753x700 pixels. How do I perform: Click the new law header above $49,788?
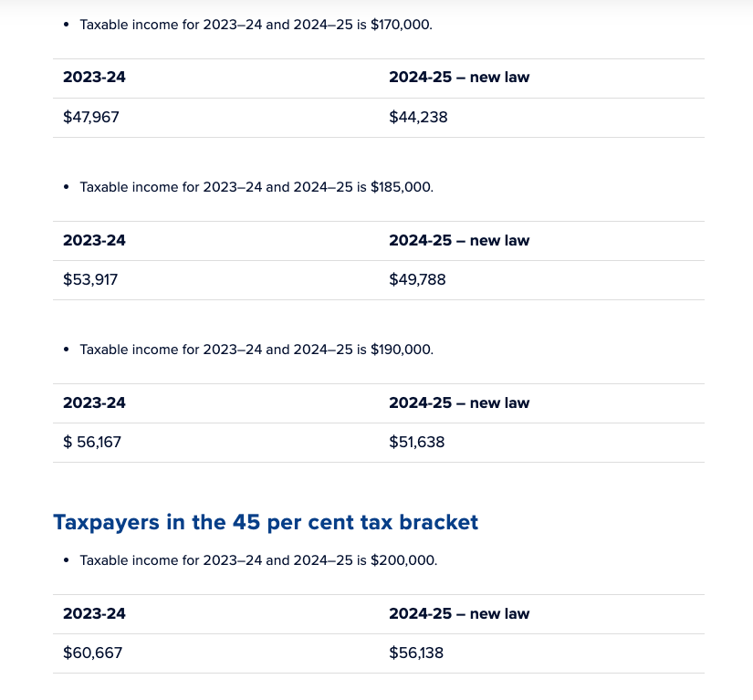click(x=459, y=241)
